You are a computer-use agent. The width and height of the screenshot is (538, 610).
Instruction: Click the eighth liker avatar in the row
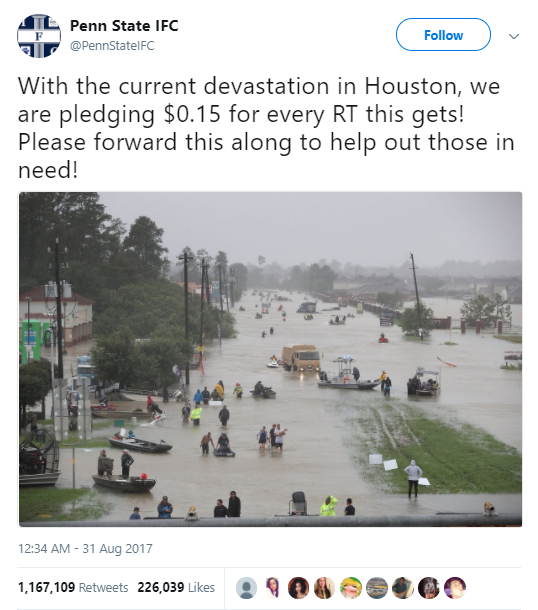[x=429, y=587]
